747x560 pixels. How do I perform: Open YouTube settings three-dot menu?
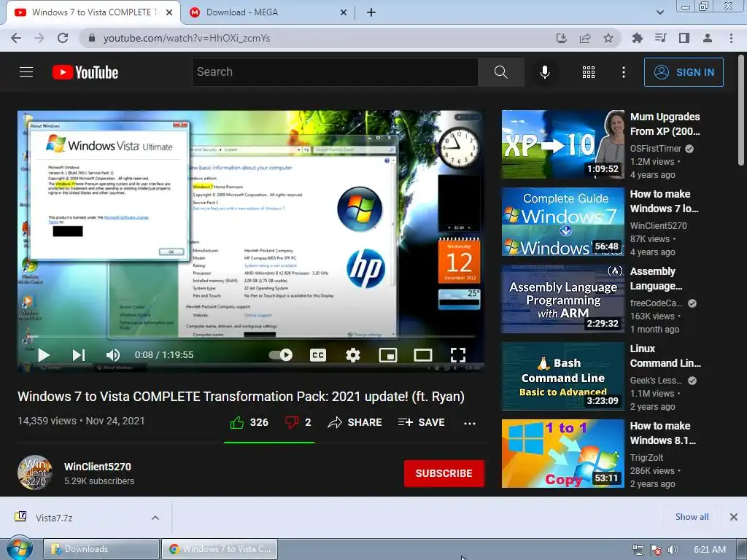click(624, 72)
